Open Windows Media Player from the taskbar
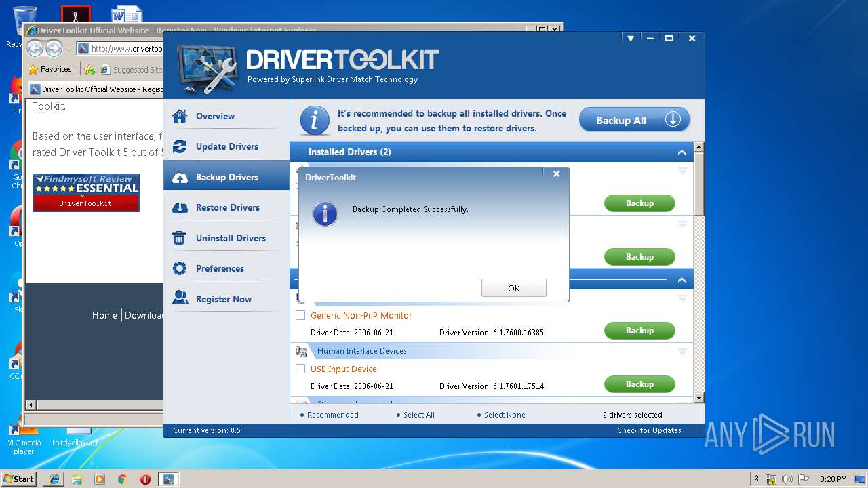 coord(100,479)
